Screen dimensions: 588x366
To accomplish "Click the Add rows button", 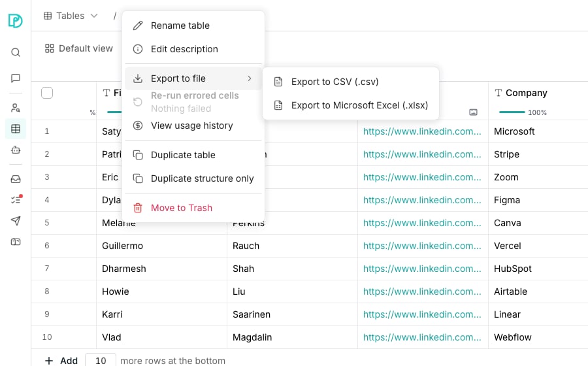I will click(61, 361).
